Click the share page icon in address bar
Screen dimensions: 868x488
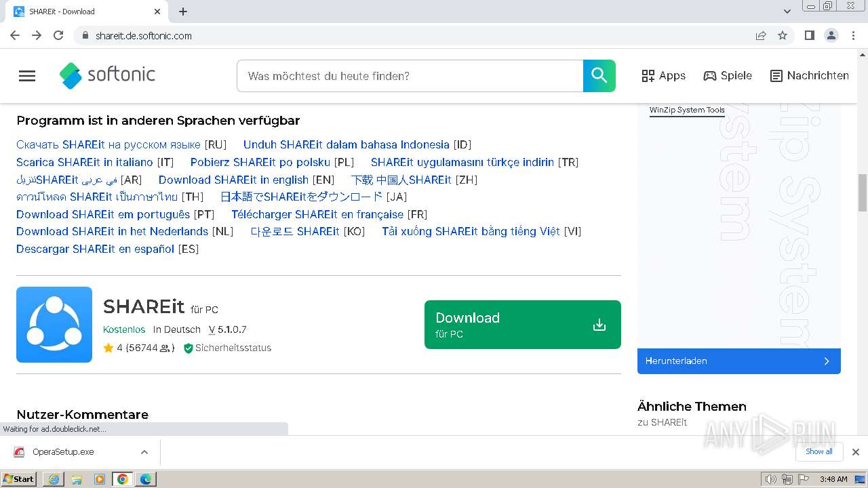[761, 36]
